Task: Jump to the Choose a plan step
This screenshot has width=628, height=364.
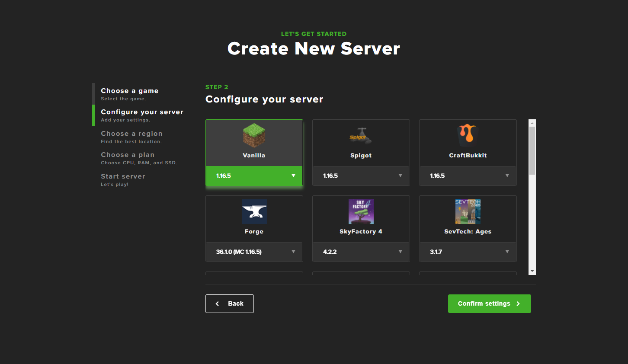Action: tap(139, 158)
